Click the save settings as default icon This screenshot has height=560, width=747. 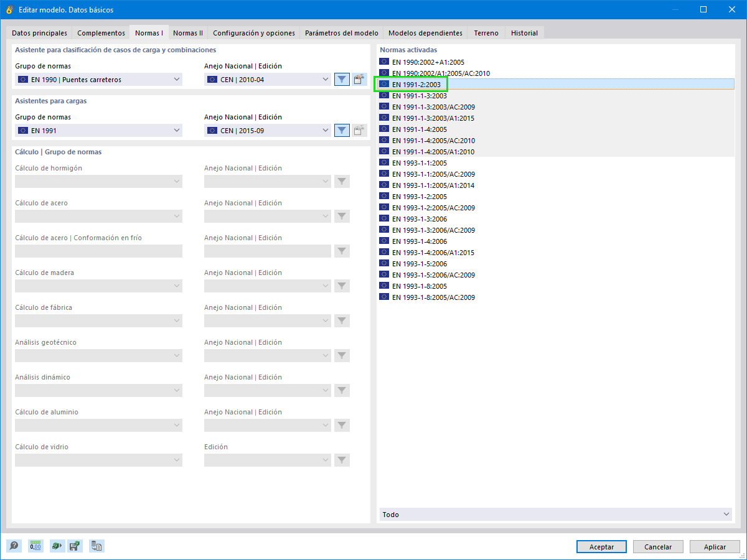75,546
